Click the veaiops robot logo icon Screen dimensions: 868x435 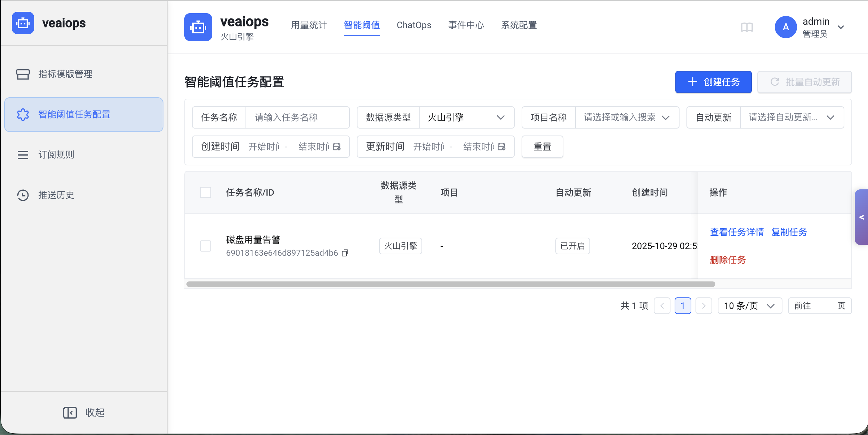pos(23,23)
